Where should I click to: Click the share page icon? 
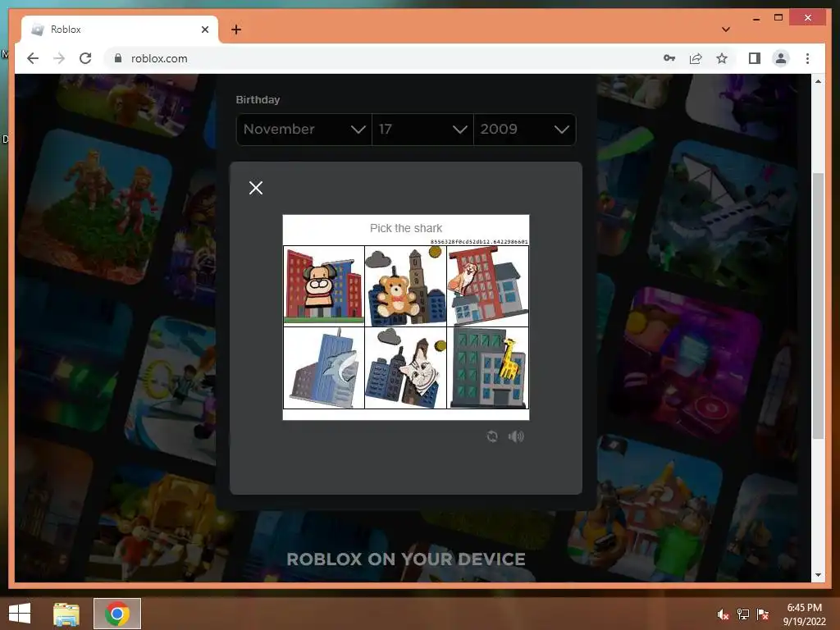click(x=696, y=58)
